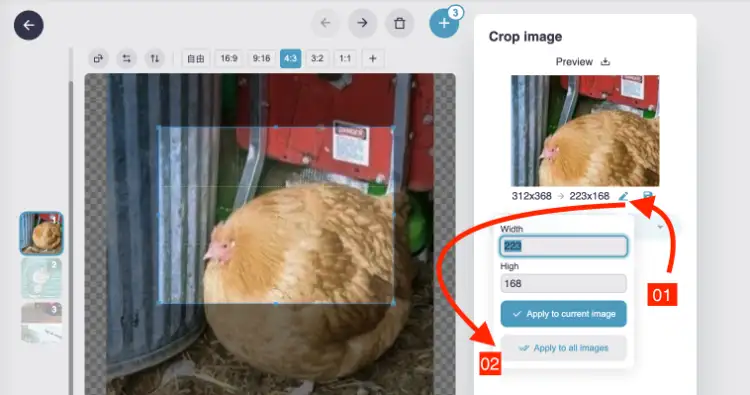Download the preview image
This screenshot has width=750, height=395.
605,62
